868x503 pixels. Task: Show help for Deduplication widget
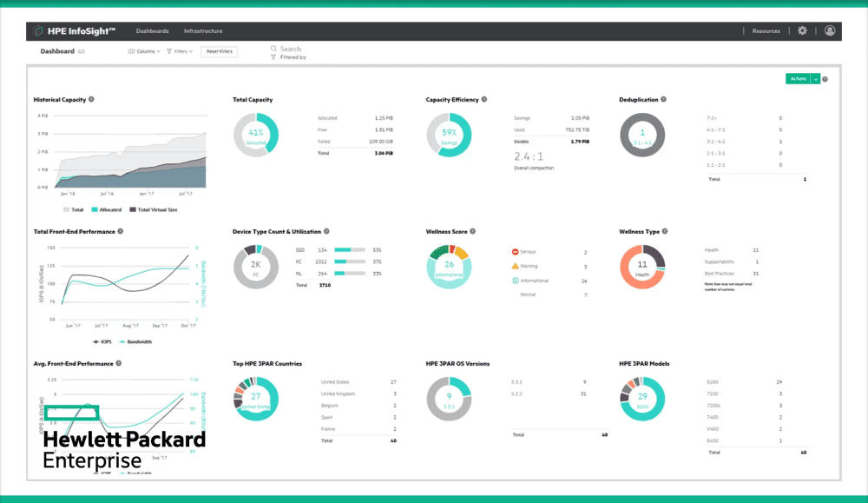click(663, 99)
